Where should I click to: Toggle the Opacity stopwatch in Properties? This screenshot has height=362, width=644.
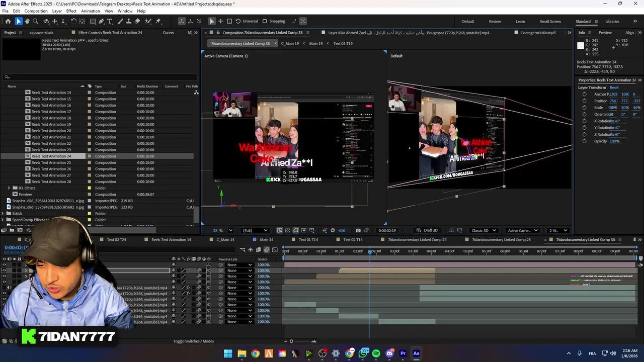584,141
